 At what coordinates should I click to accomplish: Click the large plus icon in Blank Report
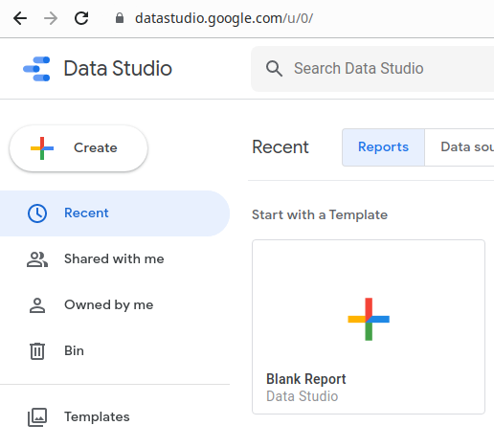[x=369, y=319]
